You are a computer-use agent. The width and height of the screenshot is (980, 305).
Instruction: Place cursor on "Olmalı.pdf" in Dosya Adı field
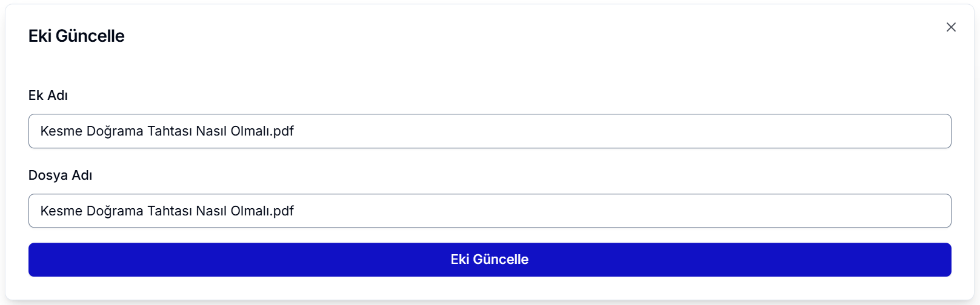pyautogui.click(x=262, y=211)
